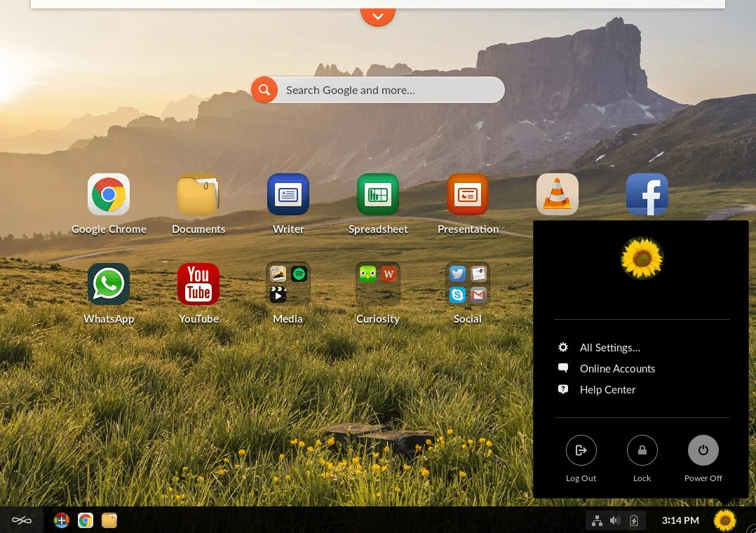This screenshot has width=756, height=533.
Task: Open Chrome from the taskbar
Action: click(x=86, y=520)
